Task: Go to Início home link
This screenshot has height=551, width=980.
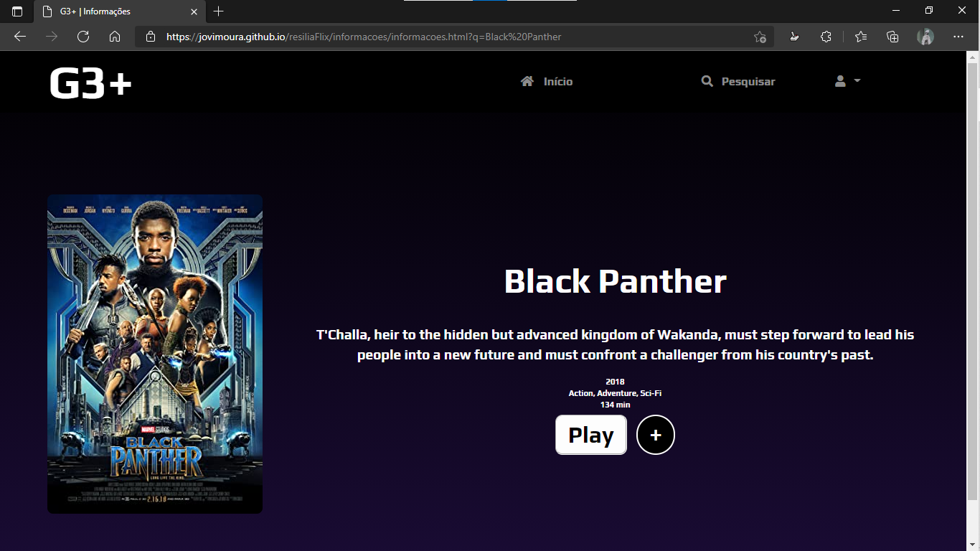Action: pos(547,82)
